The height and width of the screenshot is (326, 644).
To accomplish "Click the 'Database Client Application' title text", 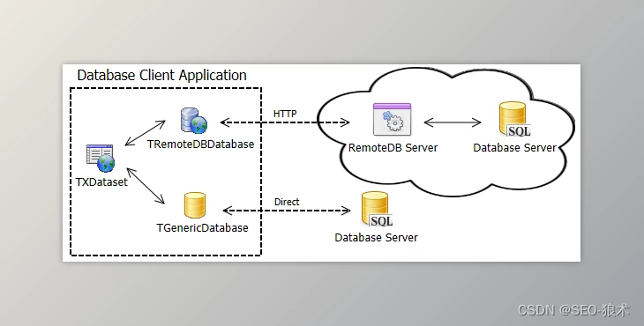I will pyautogui.click(x=161, y=76).
